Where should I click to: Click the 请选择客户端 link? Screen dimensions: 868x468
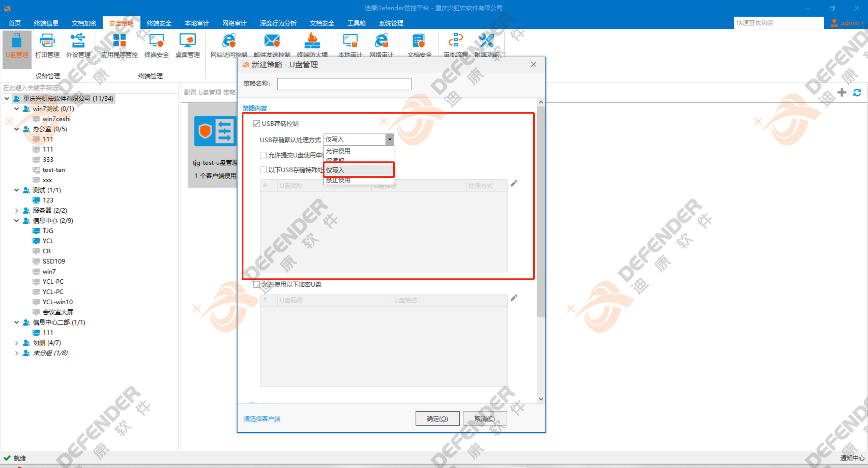[262, 419]
